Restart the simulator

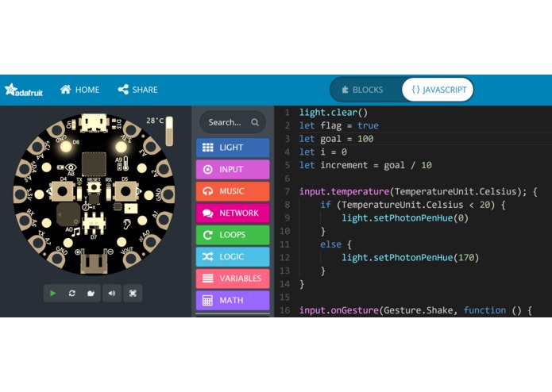pos(71,294)
